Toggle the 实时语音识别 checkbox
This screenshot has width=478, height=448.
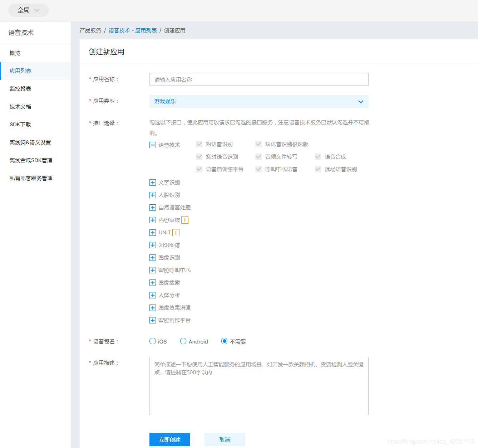coord(199,157)
